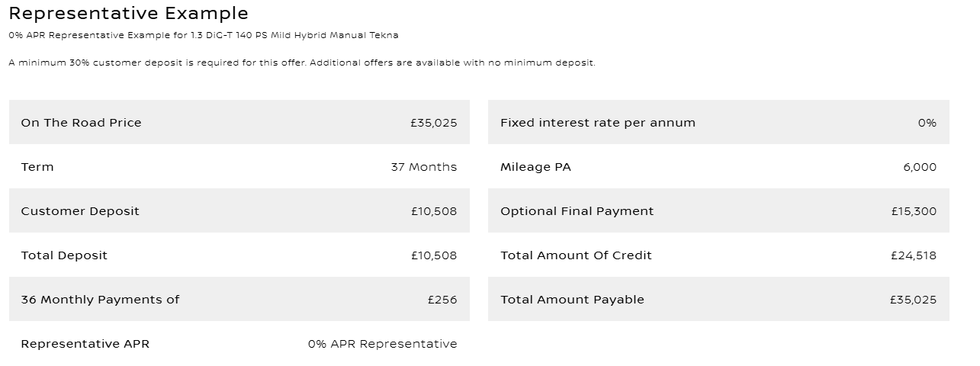Click the Term row label
980x366 pixels.
37,167
